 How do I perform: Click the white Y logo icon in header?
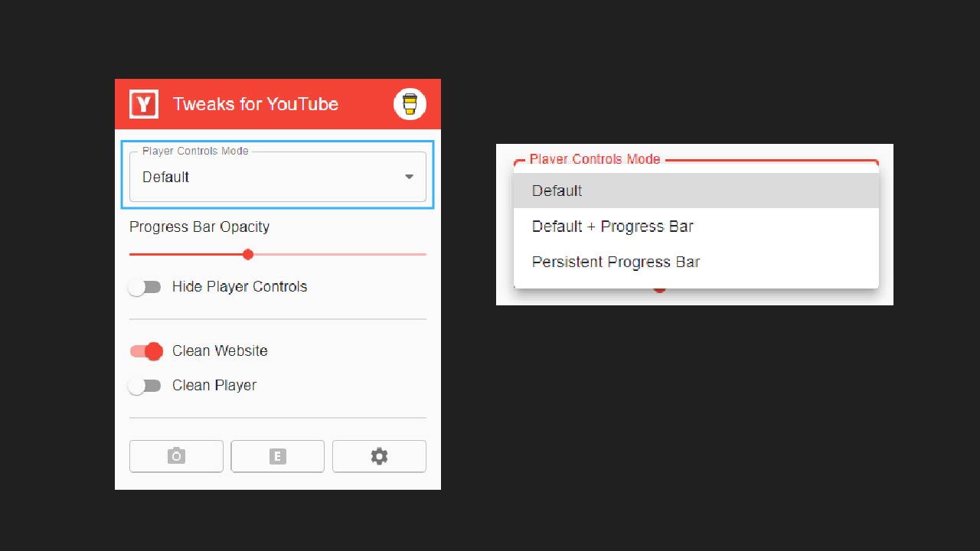pos(144,104)
